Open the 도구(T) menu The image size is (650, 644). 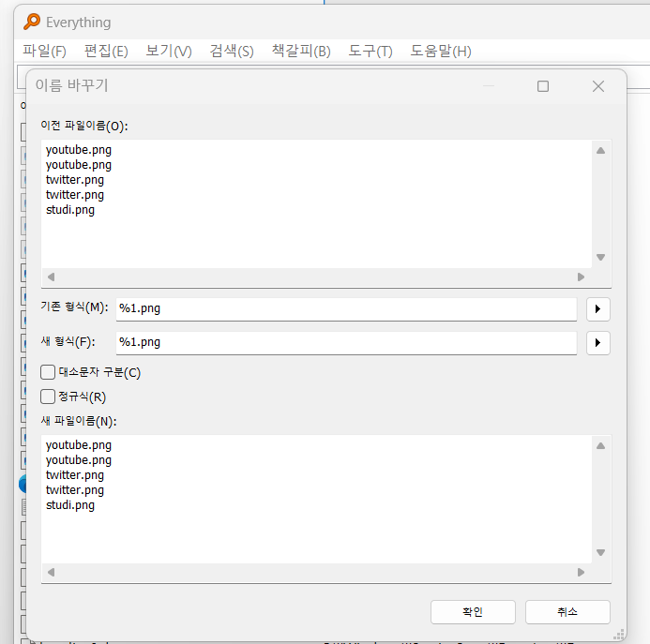[x=370, y=51]
